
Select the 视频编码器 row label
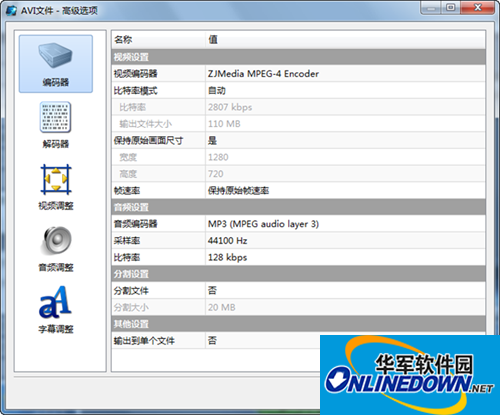coord(135,74)
